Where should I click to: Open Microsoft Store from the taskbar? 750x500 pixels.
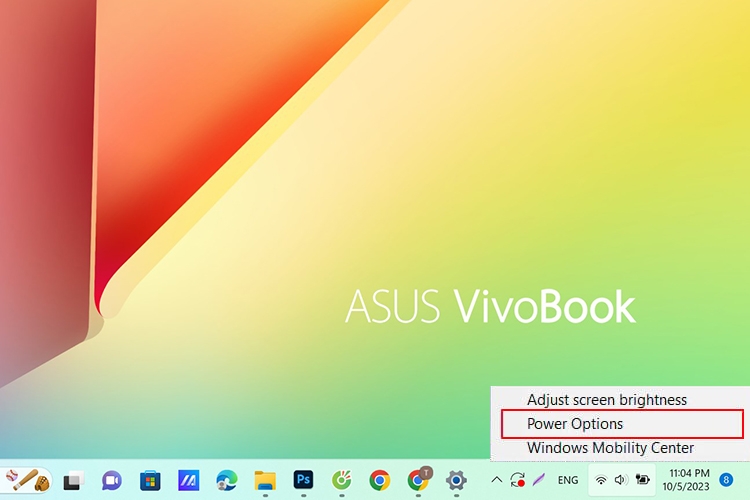tap(150, 480)
